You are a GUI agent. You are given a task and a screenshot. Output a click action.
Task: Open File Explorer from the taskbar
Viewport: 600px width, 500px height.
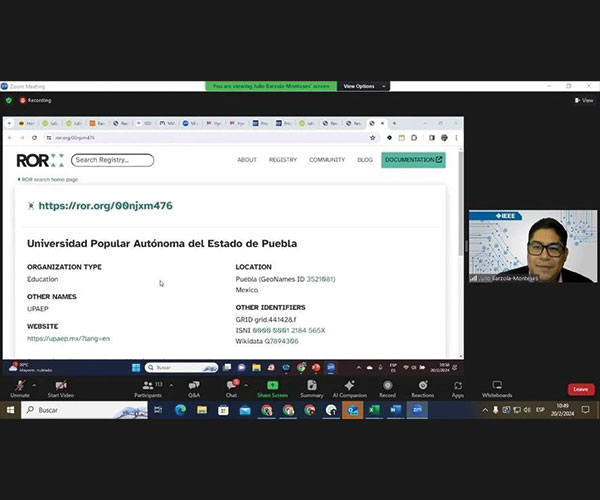[x=202, y=410]
